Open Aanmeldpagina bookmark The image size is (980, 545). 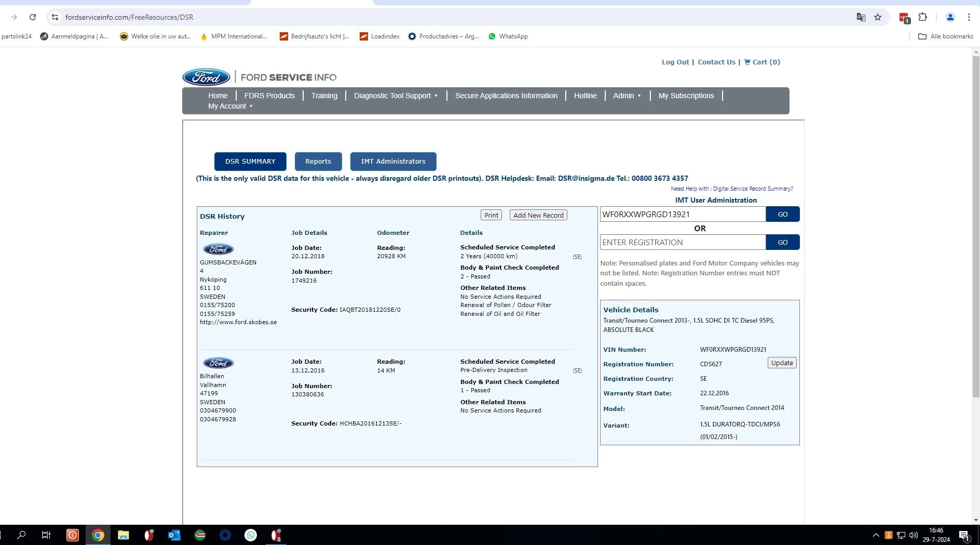pos(74,36)
